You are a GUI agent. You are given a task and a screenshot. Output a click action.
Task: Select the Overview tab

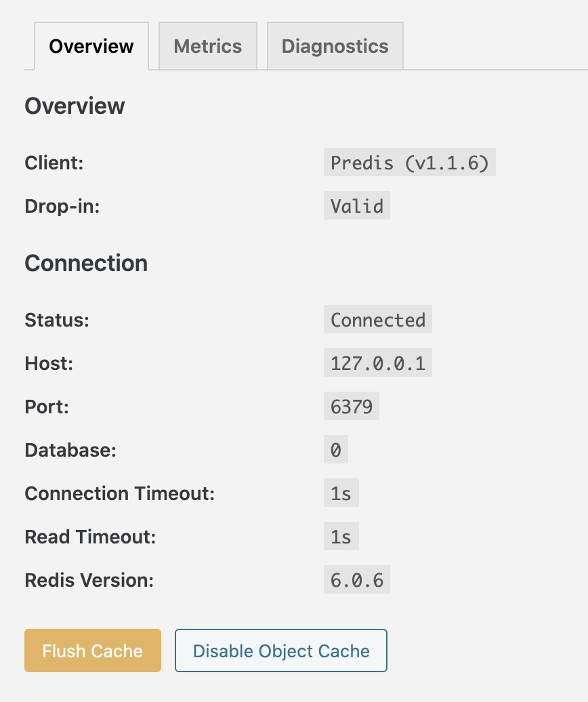coord(91,45)
